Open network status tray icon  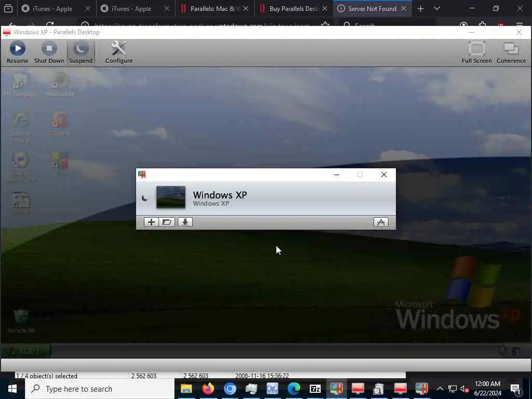pyautogui.click(x=453, y=389)
